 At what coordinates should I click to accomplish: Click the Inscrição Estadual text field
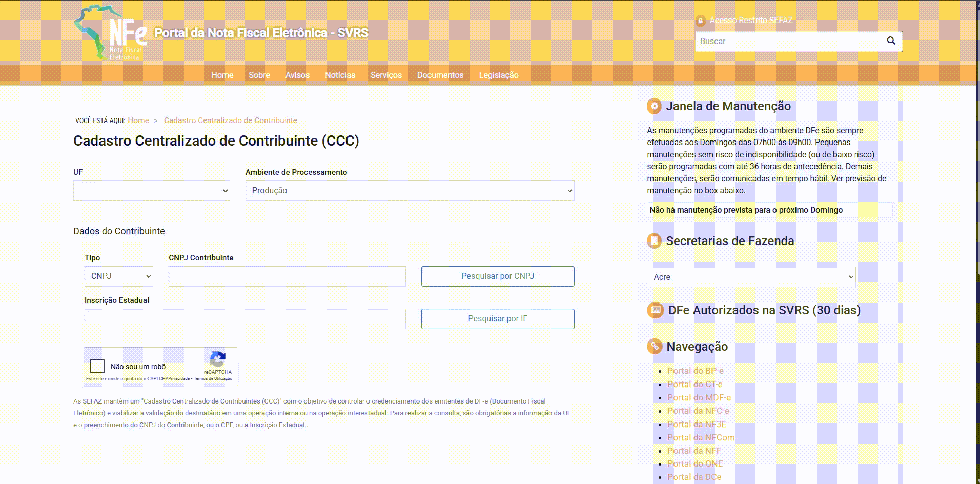[245, 319]
